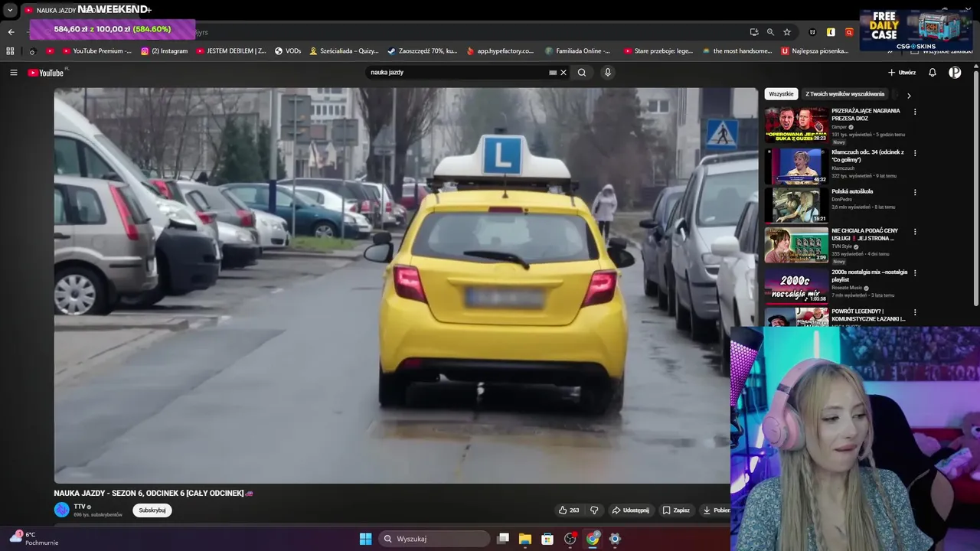This screenshot has width=980, height=551.
Task: Open the TTV channel name
Action: pyautogui.click(x=80, y=507)
